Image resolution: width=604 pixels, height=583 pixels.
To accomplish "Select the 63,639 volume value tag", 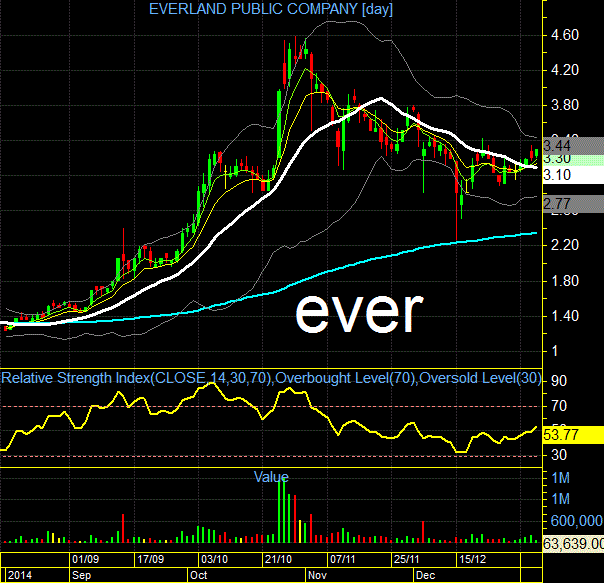I will pos(573,544).
